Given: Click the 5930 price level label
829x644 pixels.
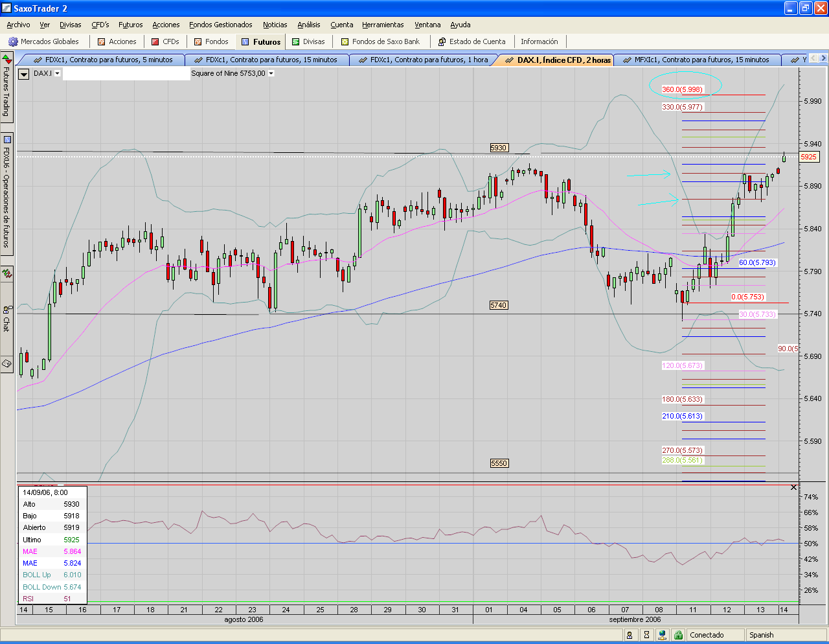Looking at the screenshot, I should 499,148.
